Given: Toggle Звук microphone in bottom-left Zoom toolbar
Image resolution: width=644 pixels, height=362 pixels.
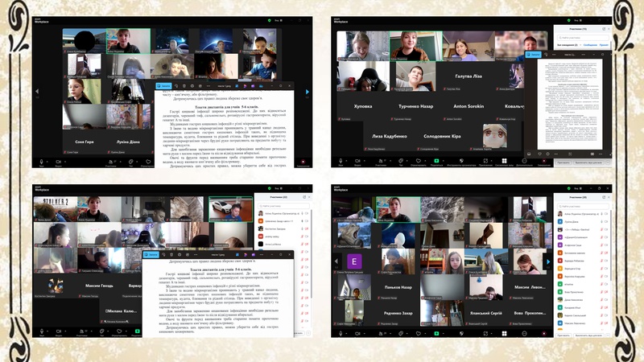Looking at the screenshot, I should pyautogui.click(x=41, y=331).
